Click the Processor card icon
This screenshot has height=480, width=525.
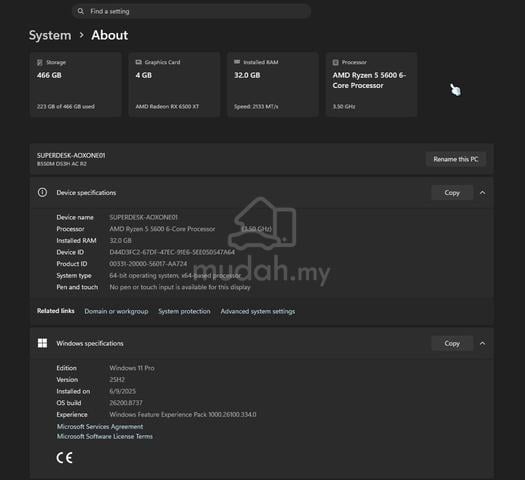(x=335, y=62)
